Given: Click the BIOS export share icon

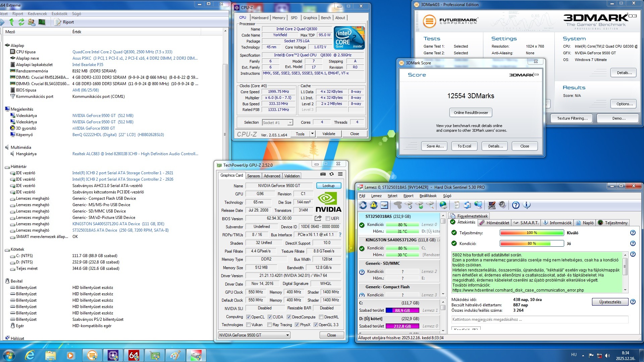Looking at the screenshot, I should tap(318, 218).
